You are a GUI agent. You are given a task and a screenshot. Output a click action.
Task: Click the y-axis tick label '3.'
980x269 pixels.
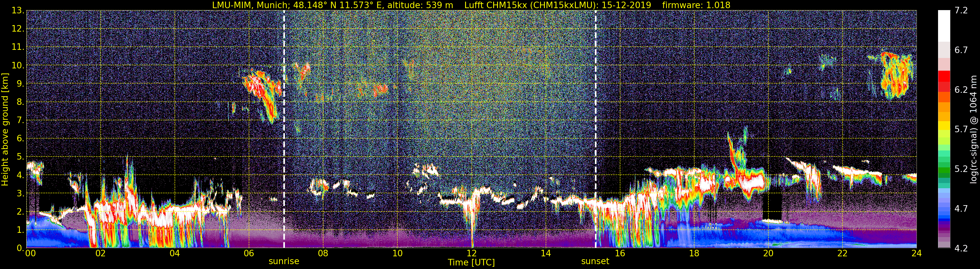tap(20, 193)
